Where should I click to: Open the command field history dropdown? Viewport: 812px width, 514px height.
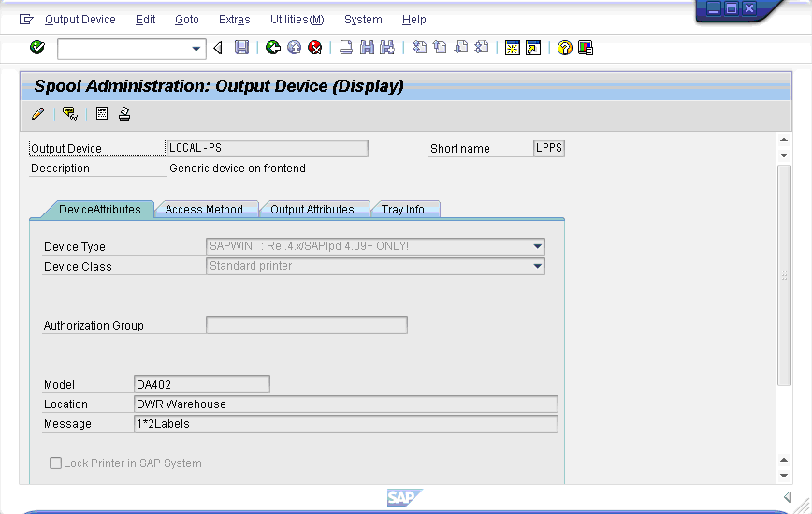[196, 49]
